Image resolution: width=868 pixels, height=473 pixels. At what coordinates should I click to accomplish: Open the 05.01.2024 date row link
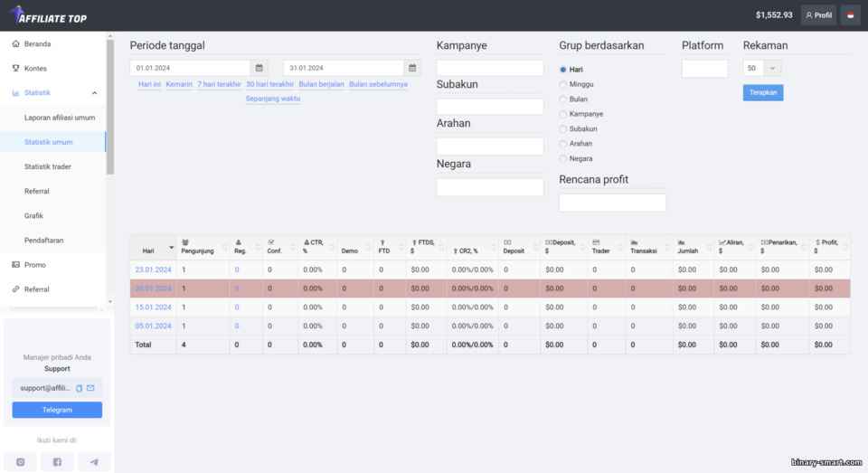pos(154,326)
